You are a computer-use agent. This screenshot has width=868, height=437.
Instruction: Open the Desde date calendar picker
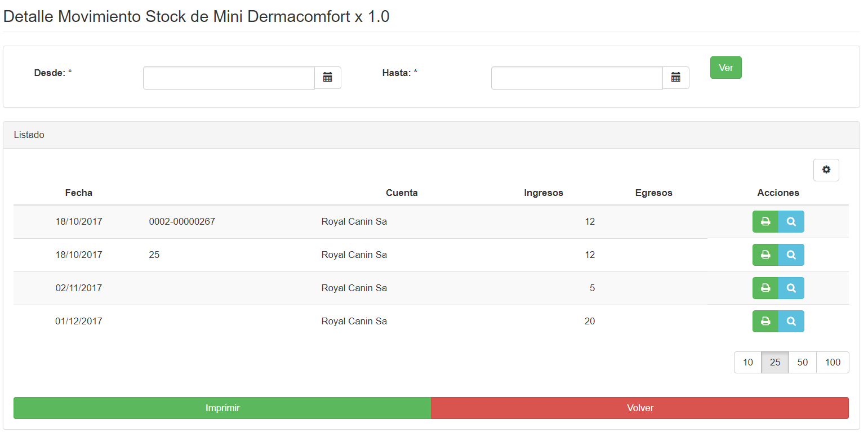pos(328,78)
